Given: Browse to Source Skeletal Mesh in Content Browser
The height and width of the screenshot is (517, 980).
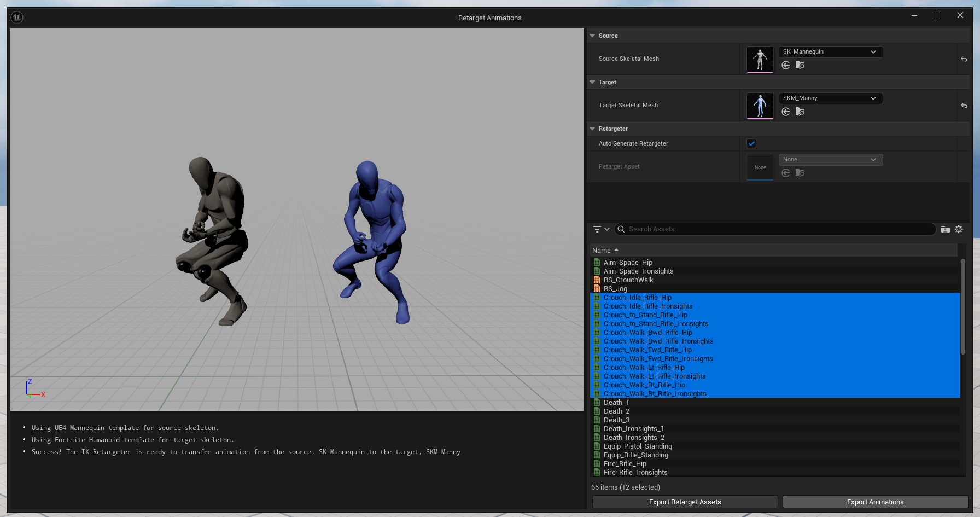Looking at the screenshot, I should click(x=800, y=66).
